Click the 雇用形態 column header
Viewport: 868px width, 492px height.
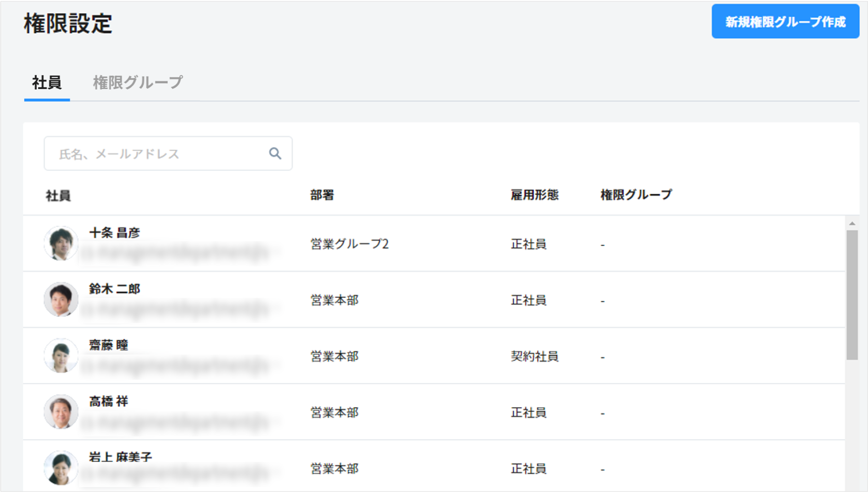click(534, 195)
